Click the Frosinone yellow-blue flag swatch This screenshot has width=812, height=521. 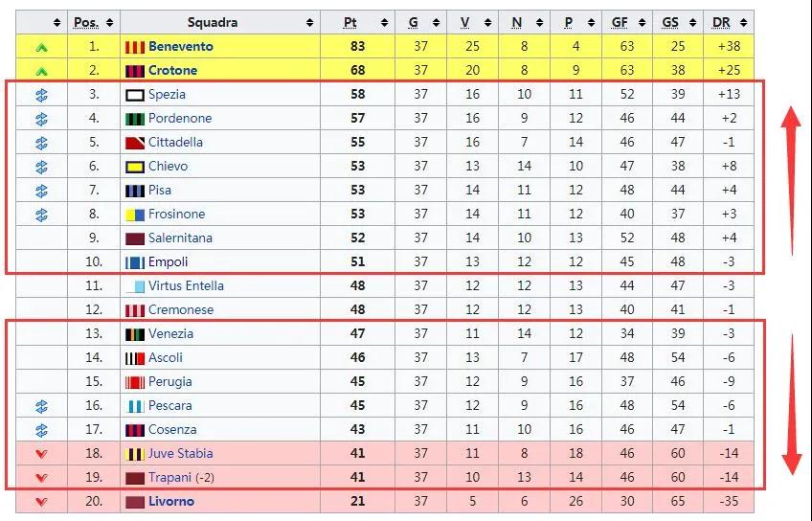click(135, 215)
